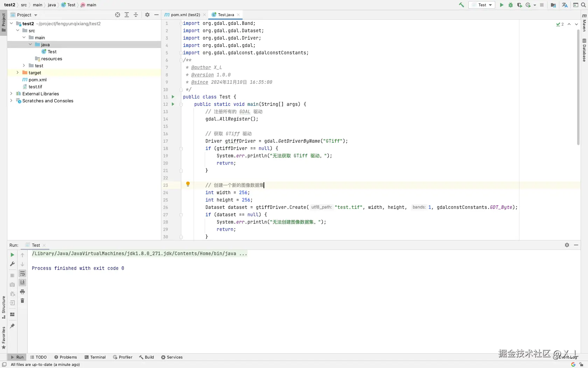Screen dimensions: 588x368
Task: Expand the target folder in the project tree
Action: (x=17, y=73)
